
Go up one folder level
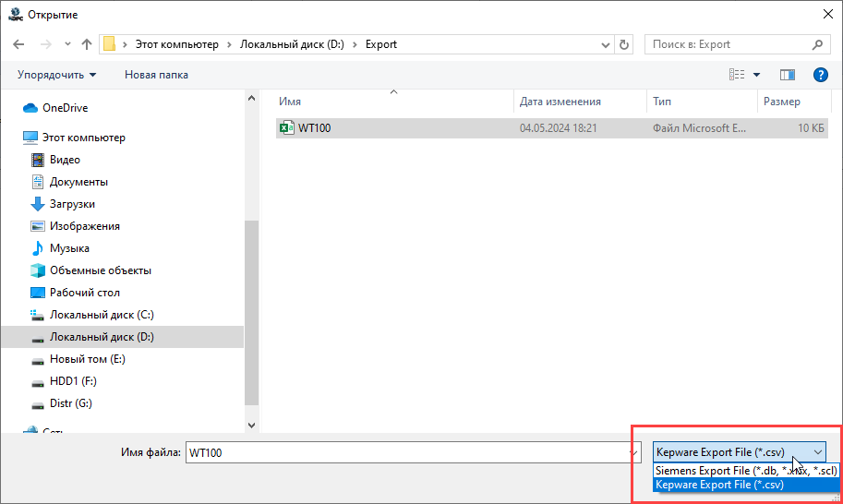[87, 44]
